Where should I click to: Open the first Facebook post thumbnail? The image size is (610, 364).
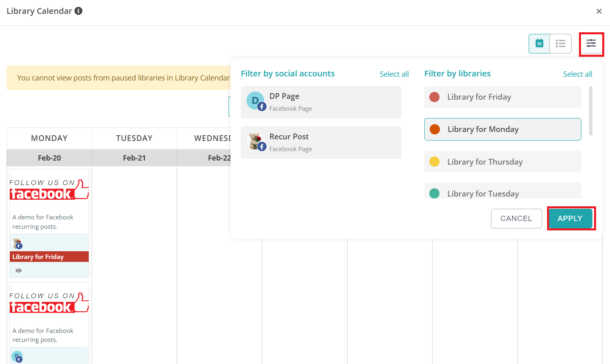tap(49, 190)
